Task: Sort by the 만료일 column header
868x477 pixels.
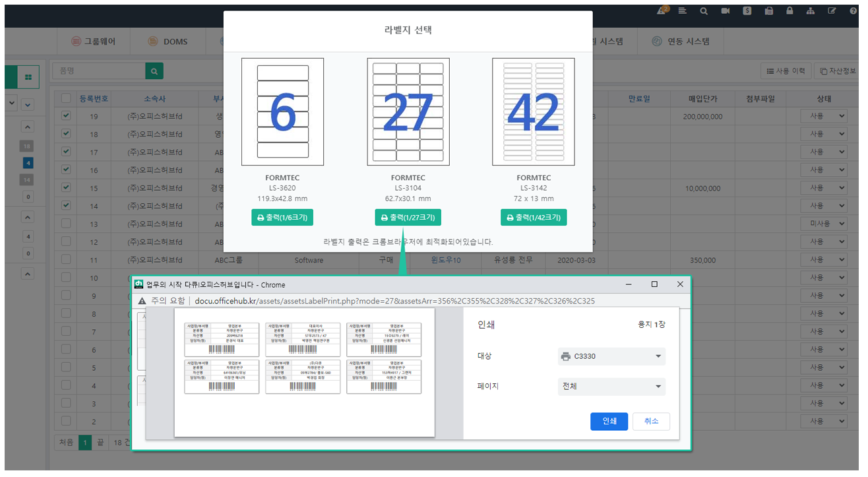Action: pyautogui.click(x=638, y=98)
